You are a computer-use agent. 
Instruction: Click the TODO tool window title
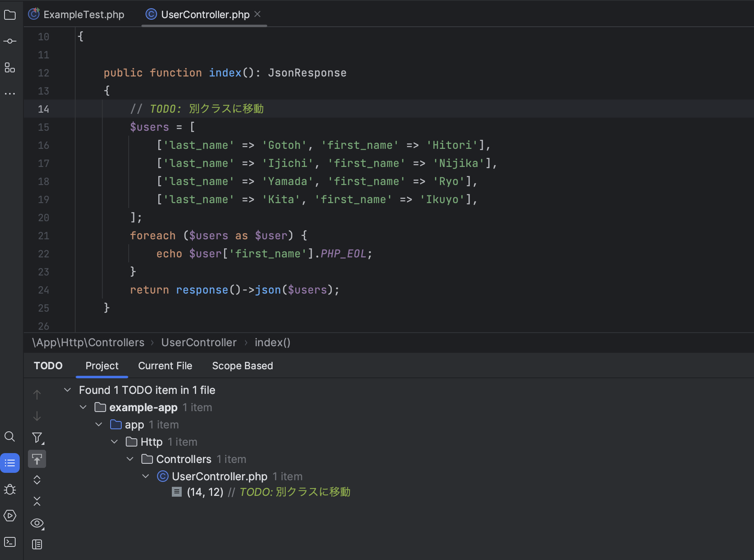tap(48, 366)
